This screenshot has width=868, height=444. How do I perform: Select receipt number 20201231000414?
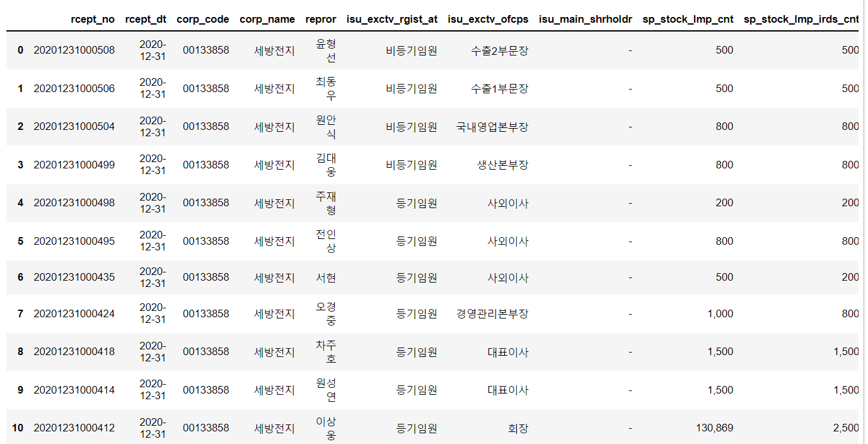point(74,390)
